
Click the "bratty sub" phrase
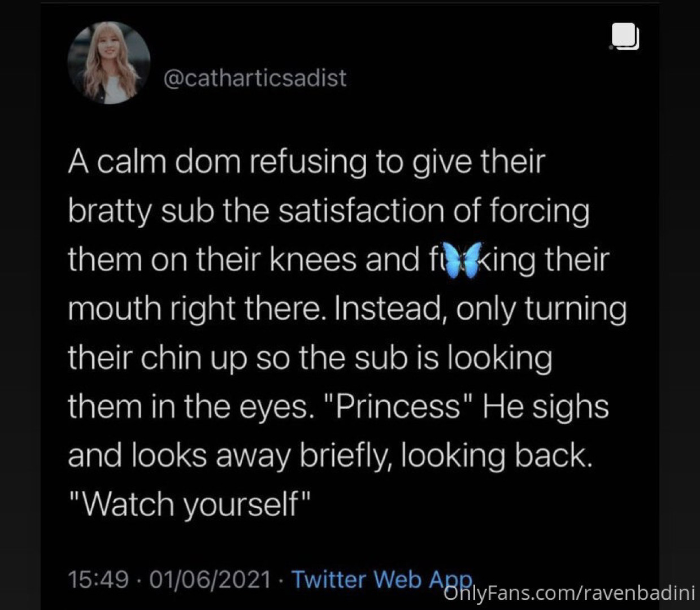pos(140,211)
